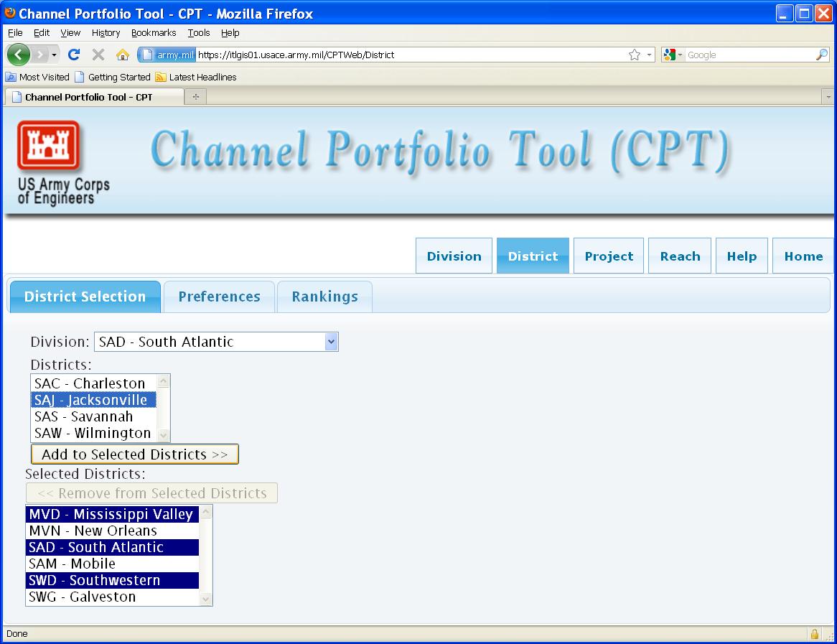Maximize the Firefox window

[x=804, y=14]
